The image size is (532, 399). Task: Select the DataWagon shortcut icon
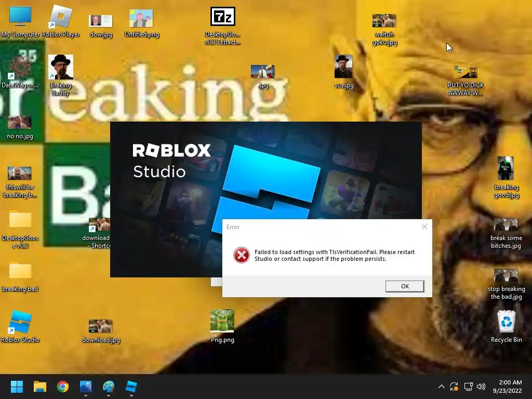coord(20,71)
